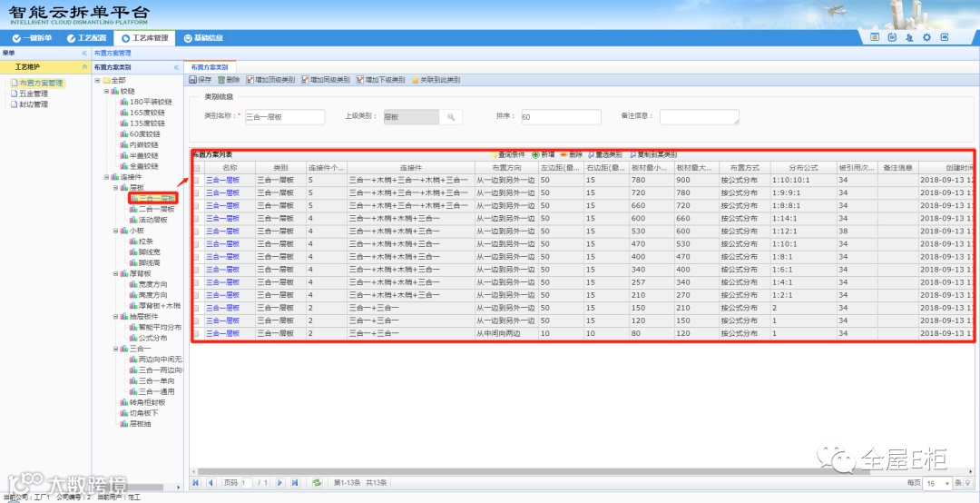Collapse the 铰链 tree node
The height and width of the screenshot is (503, 980).
pyautogui.click(x=106, y=92)
